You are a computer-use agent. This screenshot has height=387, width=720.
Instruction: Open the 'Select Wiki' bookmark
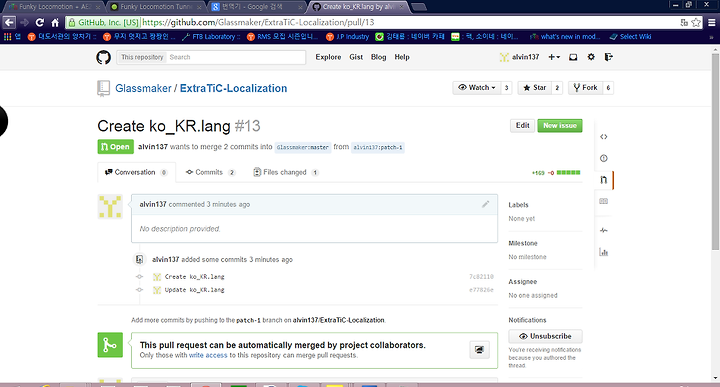click(x=630, y=37)
